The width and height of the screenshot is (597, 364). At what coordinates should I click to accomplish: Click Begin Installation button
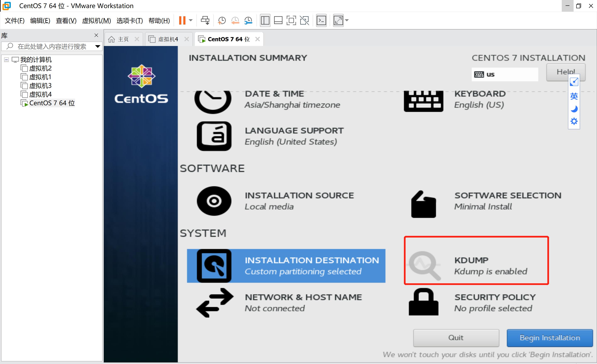550,338
